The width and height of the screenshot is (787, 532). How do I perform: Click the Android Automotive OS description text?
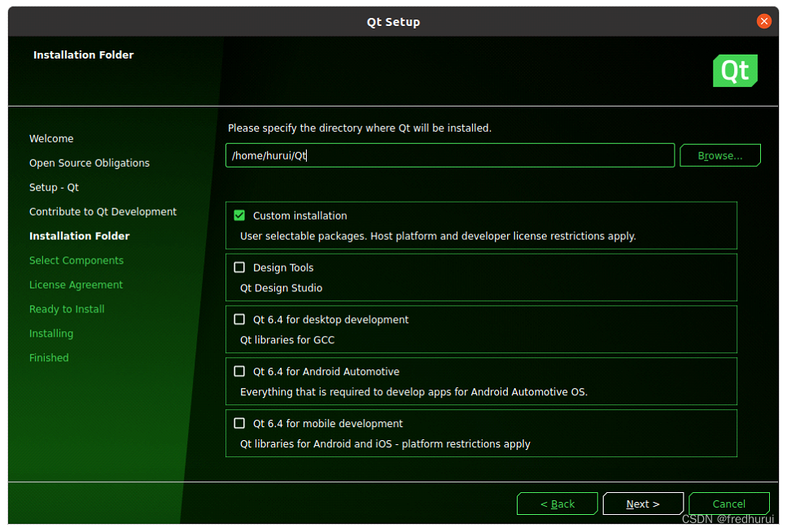tap(413, 392)
